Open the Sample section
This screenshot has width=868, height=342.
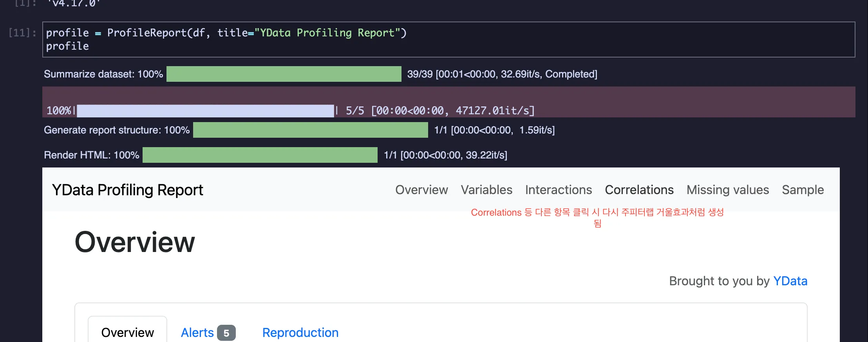click(x=803, y=190)
